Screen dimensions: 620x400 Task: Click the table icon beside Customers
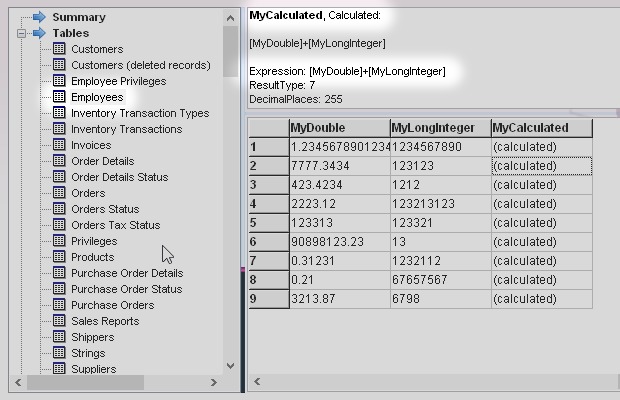pyautogui.click(x=59, y=49)
